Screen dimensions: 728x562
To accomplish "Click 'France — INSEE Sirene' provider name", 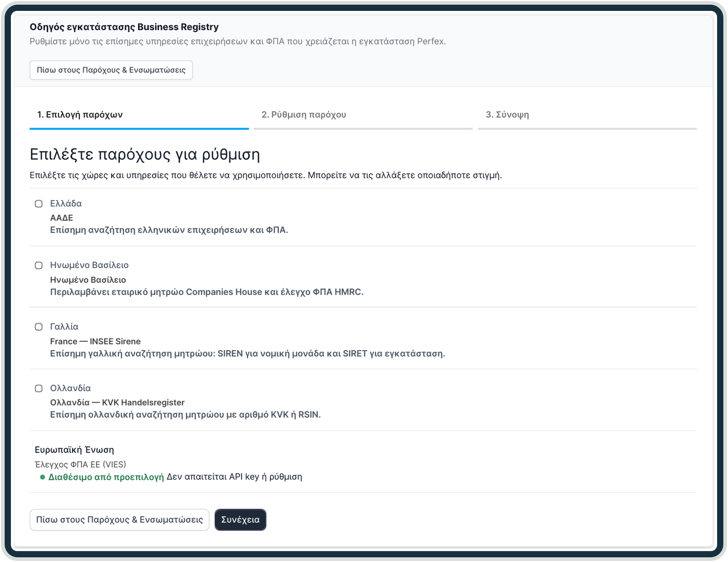I will pyautogui.click(x=95, y=341).
